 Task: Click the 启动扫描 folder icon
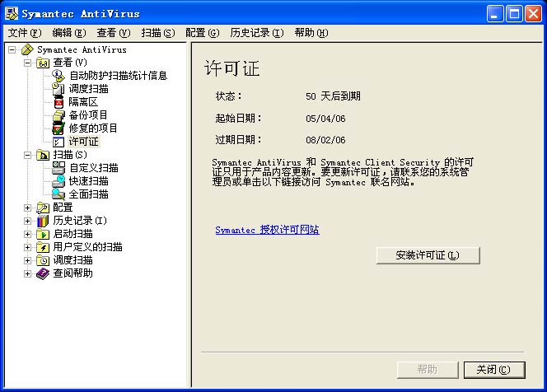click(43, 234)
